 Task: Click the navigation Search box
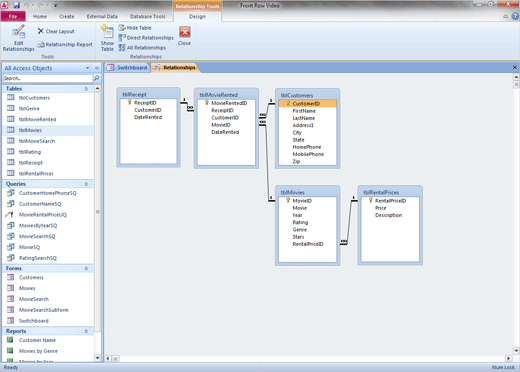click(x=47, y=78)
